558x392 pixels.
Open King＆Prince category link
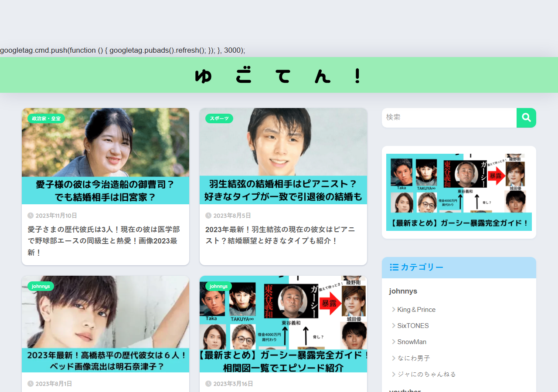(416, 310)
